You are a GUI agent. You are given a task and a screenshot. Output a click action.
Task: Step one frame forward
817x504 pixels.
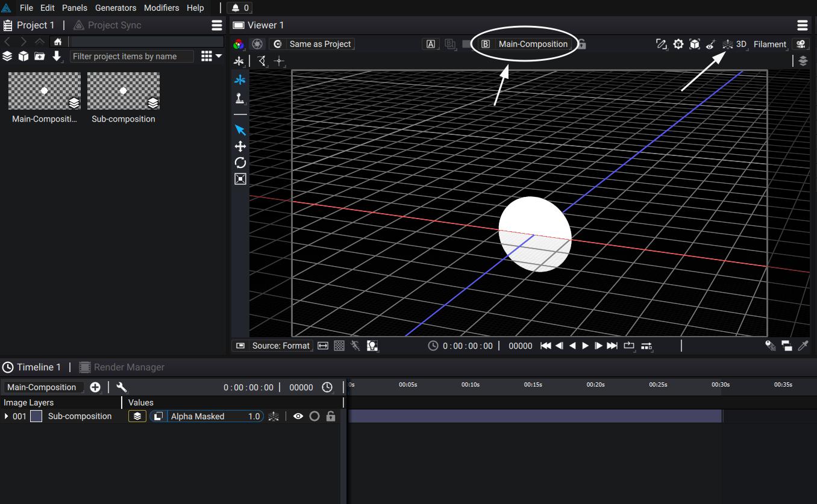coord(598,346)
